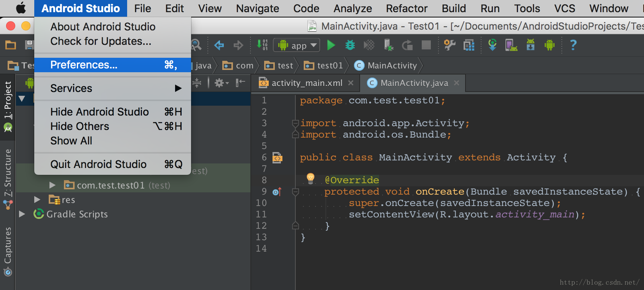Open folder icon in main toolbar
This screenshot has width=644, height=290.
coord(11,45)
